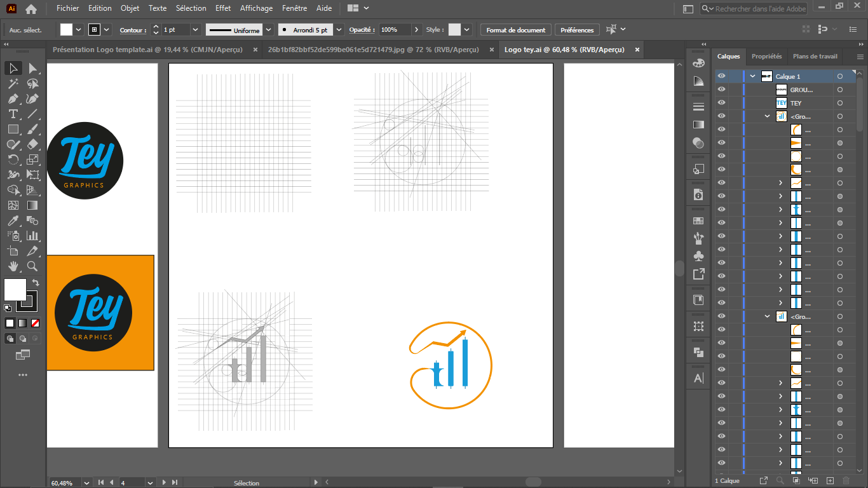Open the Transparency panel icon in the dock
This screenshot has height=488, width=868.
698,144
